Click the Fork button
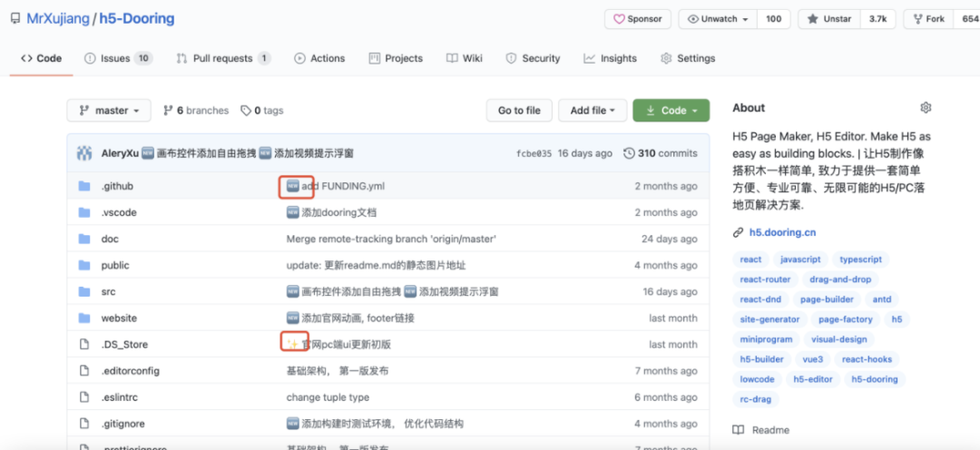980x450 pixels. (x=928, y=19)
